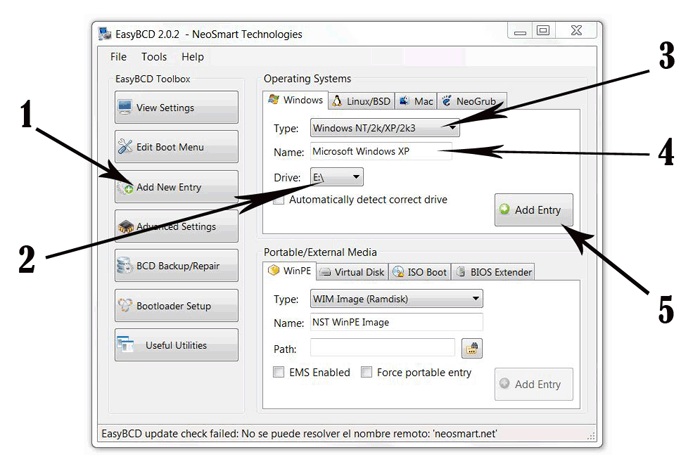Click the update check failed status message
The width and height of the screenshot is (700, 464).
tap(299, 434)
